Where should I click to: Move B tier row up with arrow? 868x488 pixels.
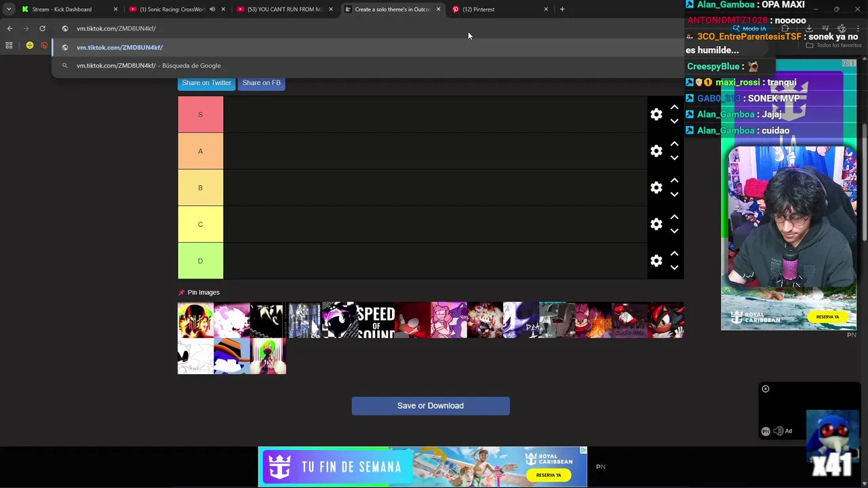674,180
